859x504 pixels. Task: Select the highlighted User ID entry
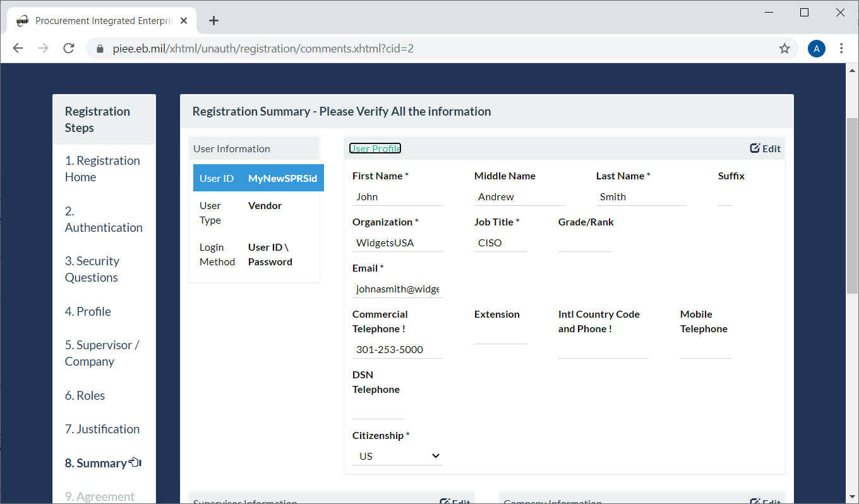(258, 177)
